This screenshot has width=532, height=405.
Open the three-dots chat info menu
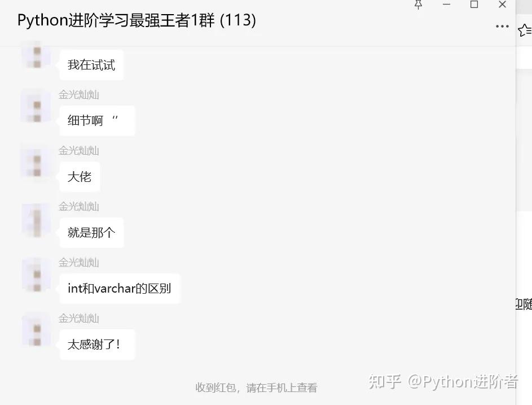coord(502,26)
